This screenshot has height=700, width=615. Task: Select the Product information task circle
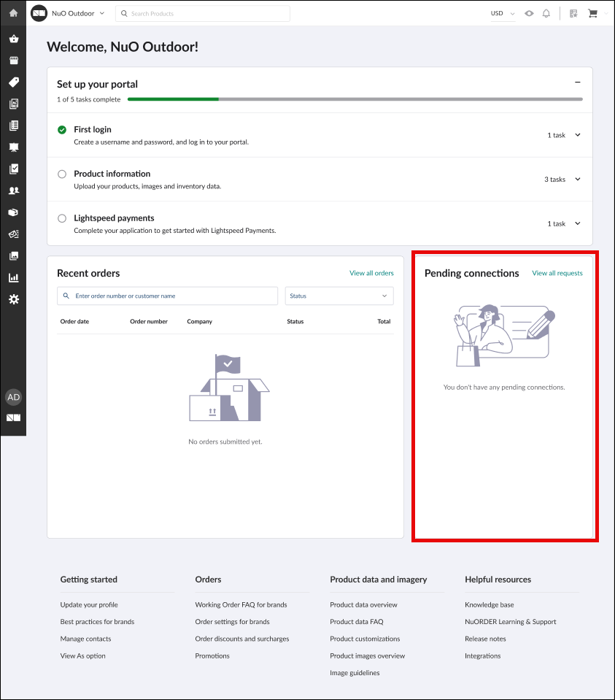(62, 174)
